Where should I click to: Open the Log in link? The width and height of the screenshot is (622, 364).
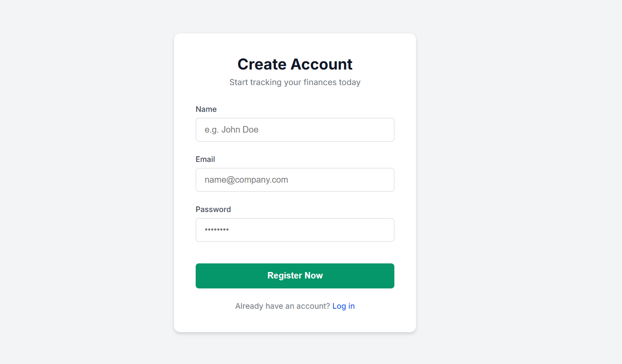[x=343, y=306]
